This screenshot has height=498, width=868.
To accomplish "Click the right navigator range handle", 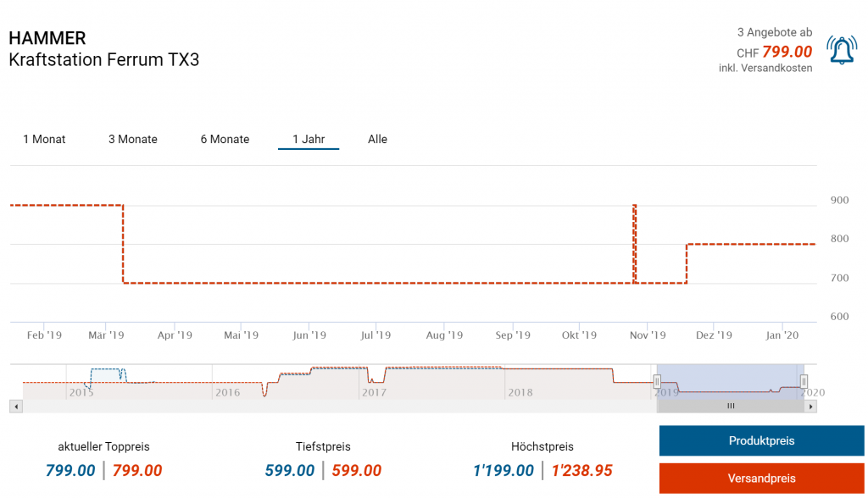I will (x=804, y=381).
